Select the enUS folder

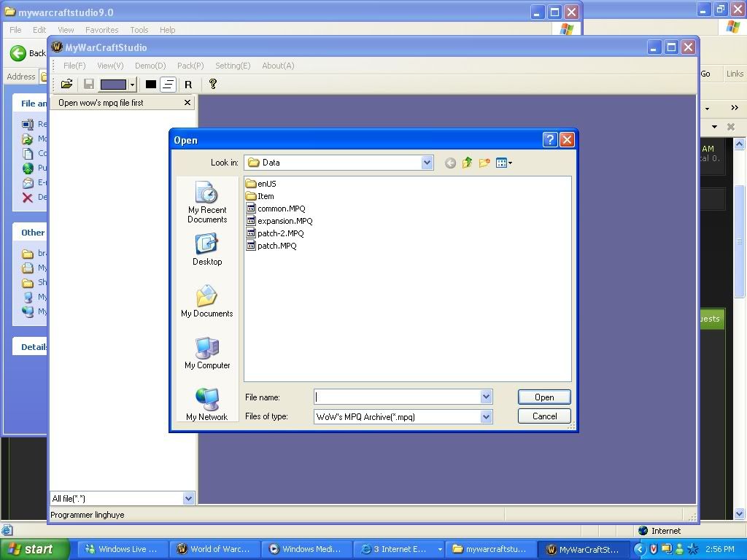click(x=261, y=184)
